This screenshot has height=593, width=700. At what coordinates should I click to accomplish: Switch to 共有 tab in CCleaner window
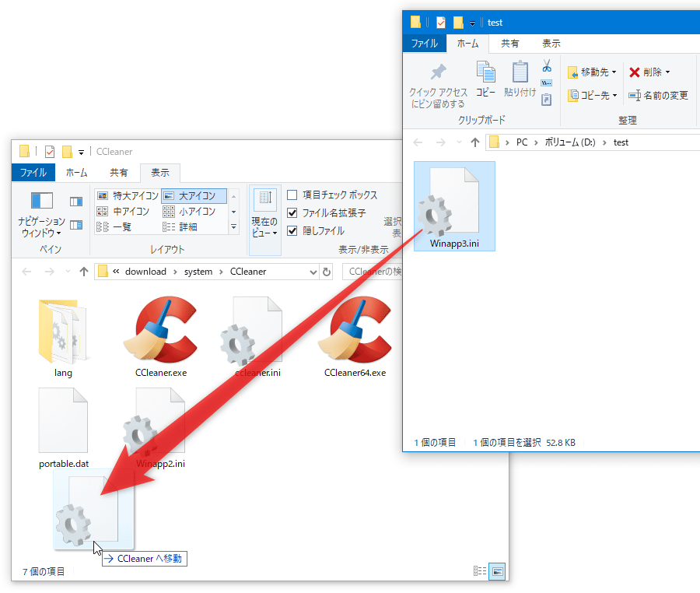119,172
